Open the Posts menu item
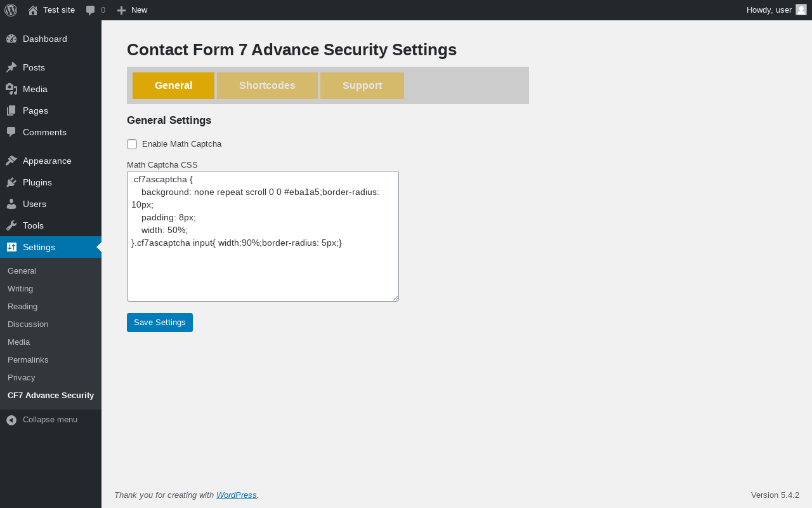 [x=51, y=67]
